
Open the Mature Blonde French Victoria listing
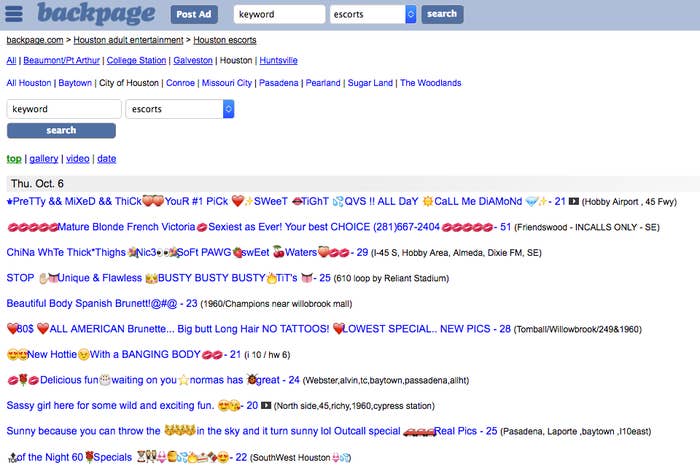[259, 227]
